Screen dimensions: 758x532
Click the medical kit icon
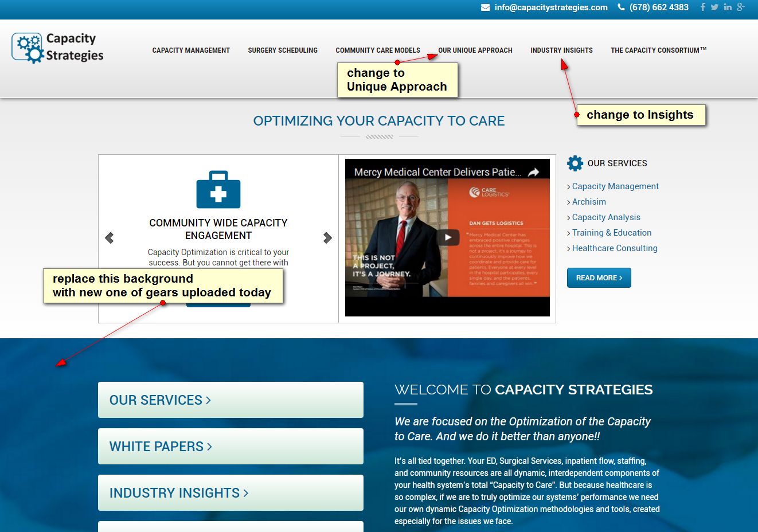[218, 189]
